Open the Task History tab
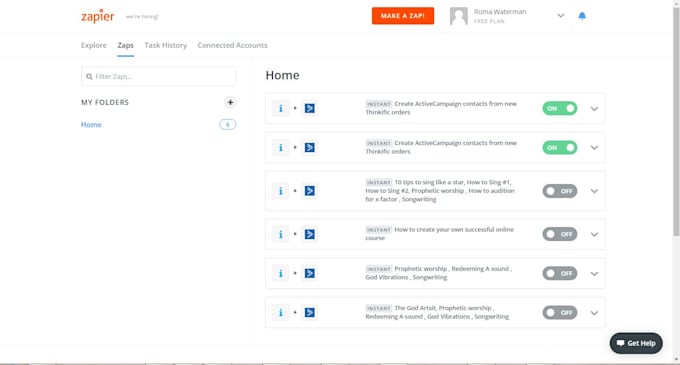The image size is (680, 365). (165, 45)
